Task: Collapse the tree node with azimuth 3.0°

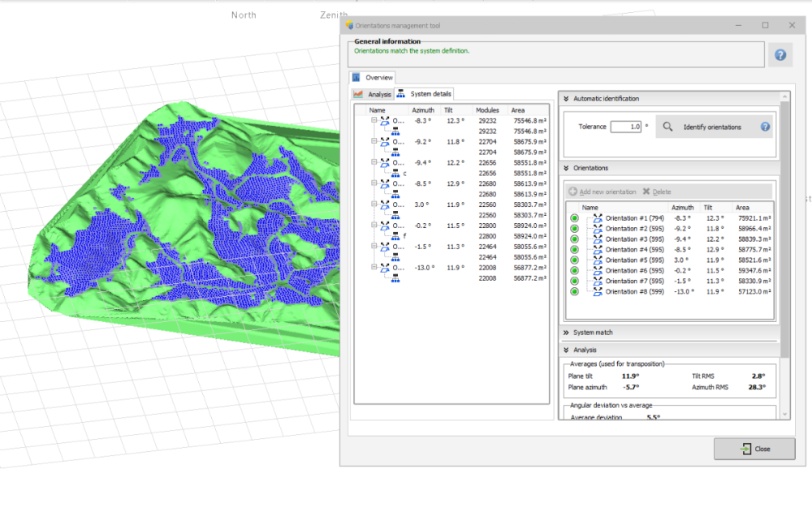Action: pyautogui.click(x=374, y=204)
